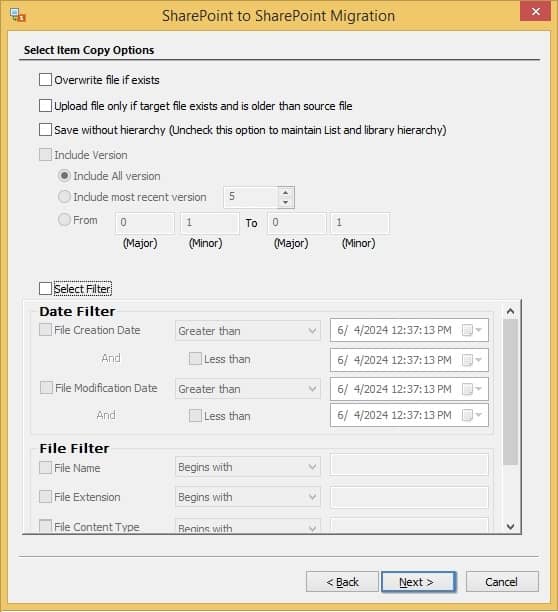Viewport: 558px width, 612px height.
Task: Click the filter panel scrollbar thumb
Action: tap(510, 392)
